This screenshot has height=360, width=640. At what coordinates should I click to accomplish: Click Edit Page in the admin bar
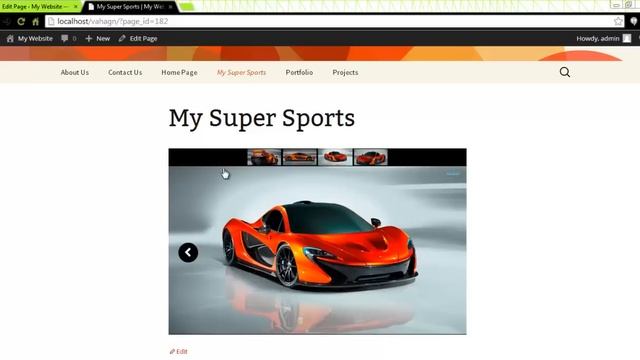point(138,38)
